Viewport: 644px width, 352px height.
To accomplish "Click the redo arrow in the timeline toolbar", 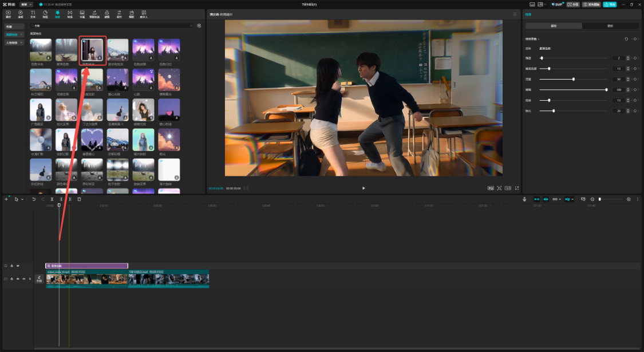I will [x=43, y=199].
